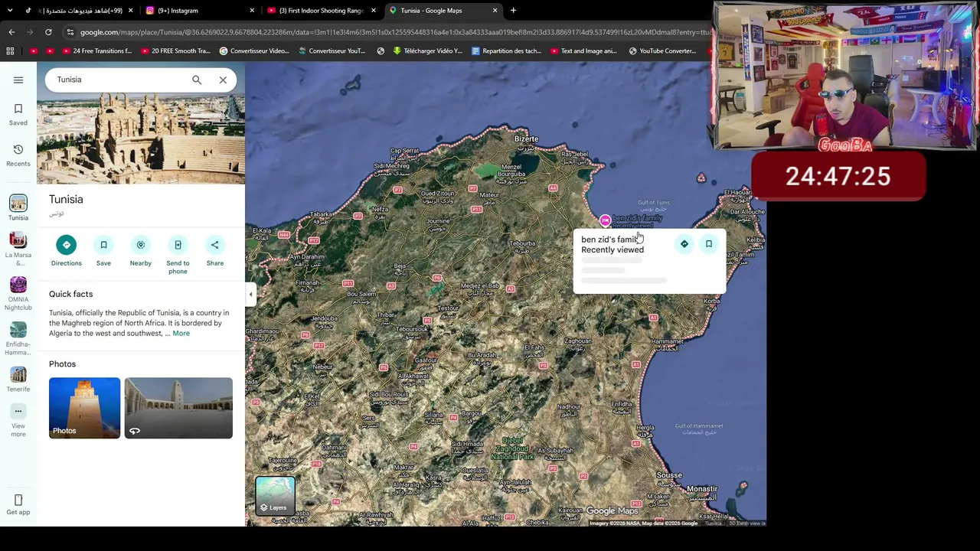Click the search magnifier icon

pos(197,80)
